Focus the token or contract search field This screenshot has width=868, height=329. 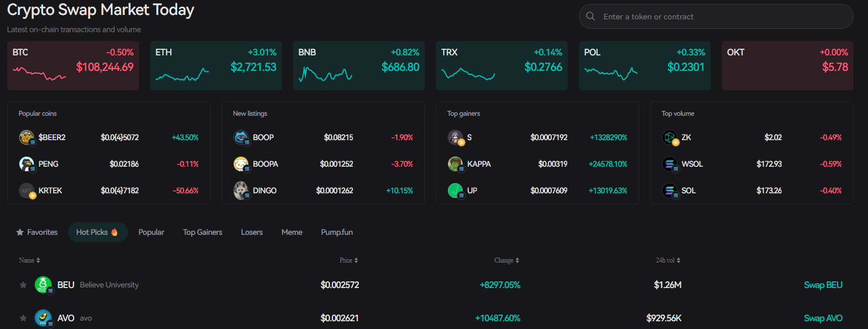(x=720, y=17)
